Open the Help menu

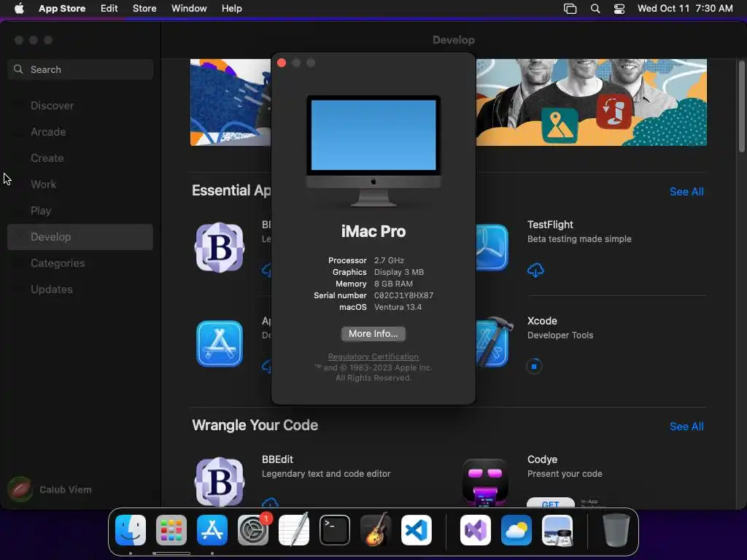pyautogui.click(x=231, y=8)
